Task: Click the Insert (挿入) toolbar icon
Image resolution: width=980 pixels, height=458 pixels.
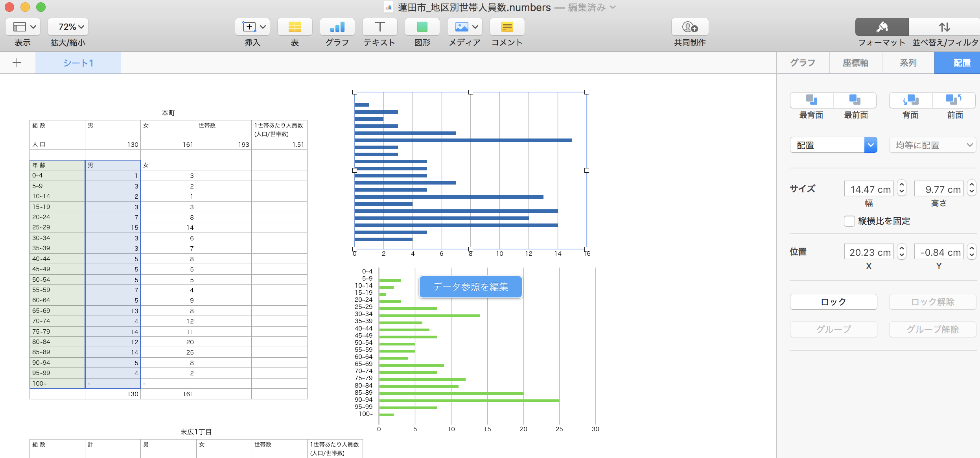Action: 252,27
